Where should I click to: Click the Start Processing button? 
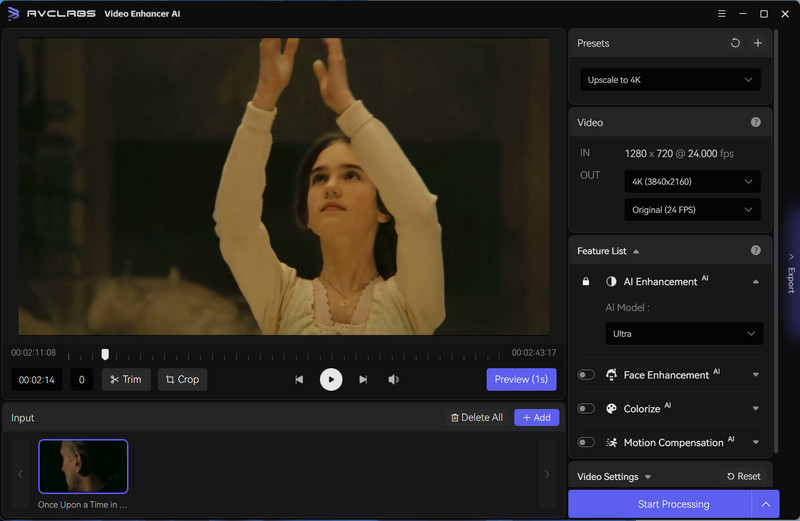point(660,504)
